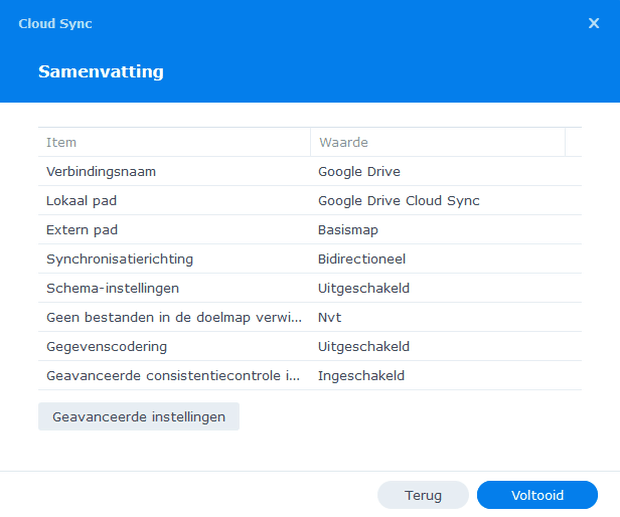Select the Lokaal pad label
The height and width of the screenshot is (517, 620).
81,201
